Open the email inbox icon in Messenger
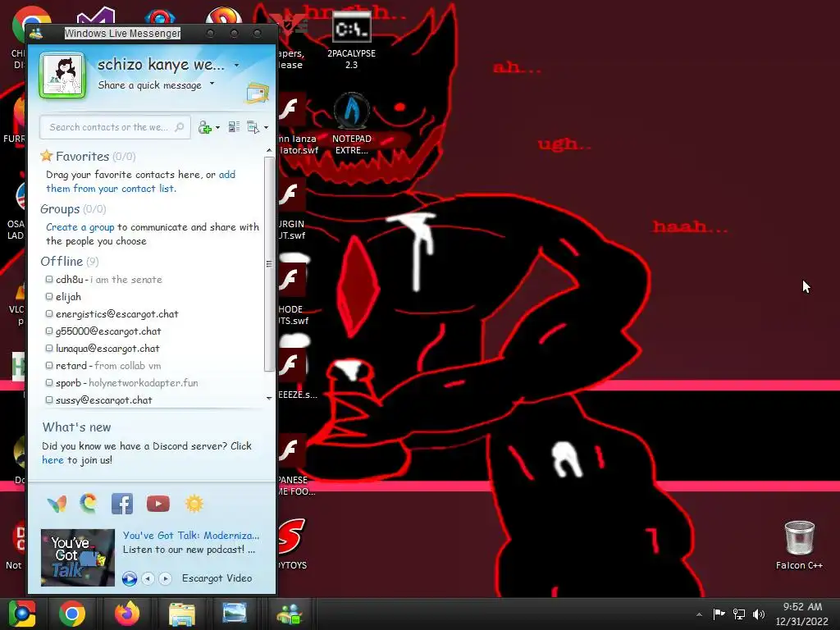 tap(257, 94)
